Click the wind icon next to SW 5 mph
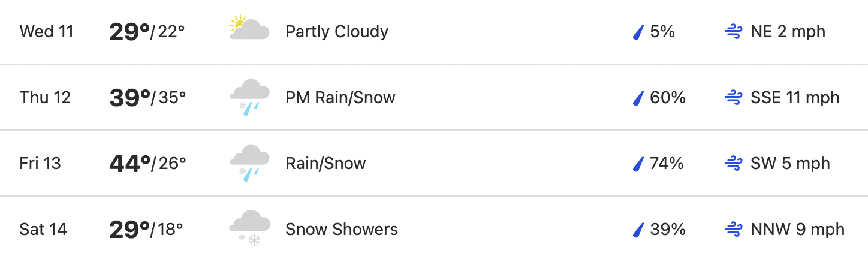 (x=734, y=164)
